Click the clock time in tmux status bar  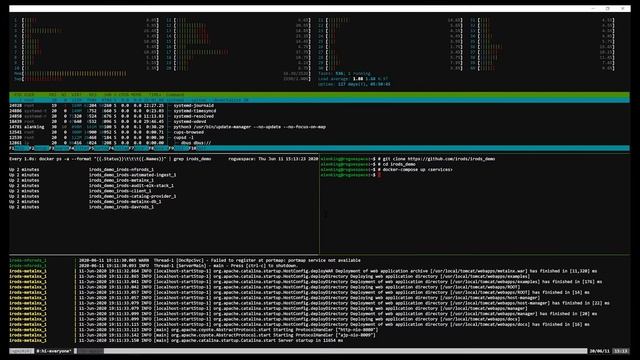(620, 351)
